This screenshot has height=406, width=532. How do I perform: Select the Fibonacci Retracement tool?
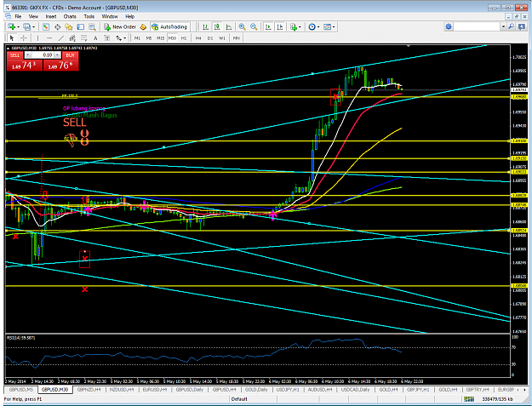point(83,38)
